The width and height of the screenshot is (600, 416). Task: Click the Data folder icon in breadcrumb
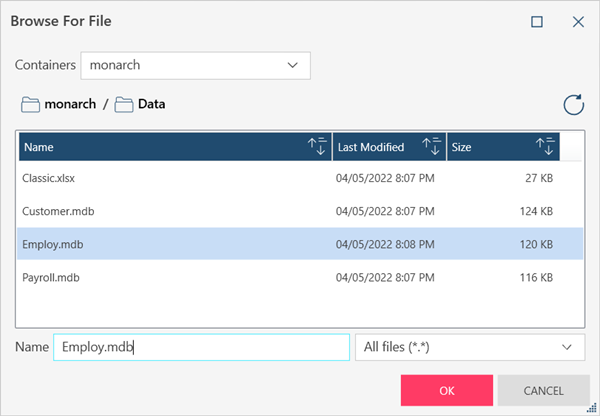pos(124,104)
